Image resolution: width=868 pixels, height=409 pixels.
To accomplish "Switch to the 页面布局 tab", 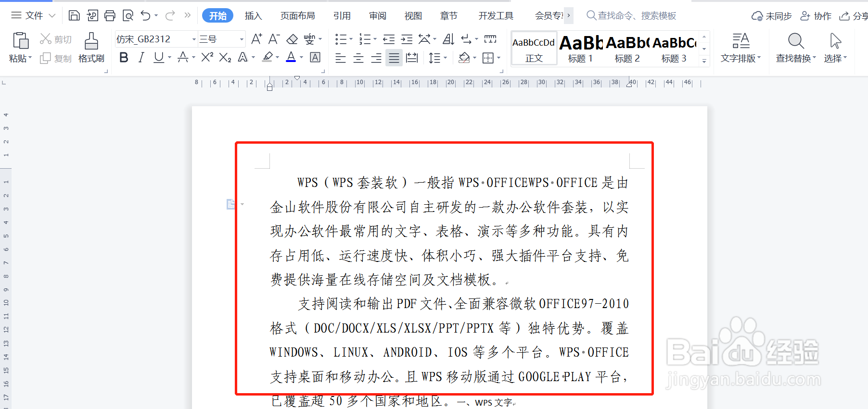I will click(x=298, y=16).
